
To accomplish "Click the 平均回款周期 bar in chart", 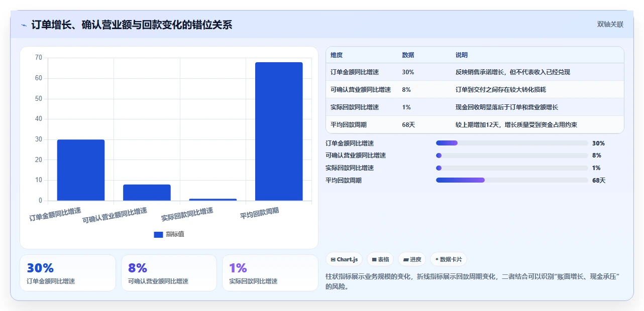I will (279, 131).
